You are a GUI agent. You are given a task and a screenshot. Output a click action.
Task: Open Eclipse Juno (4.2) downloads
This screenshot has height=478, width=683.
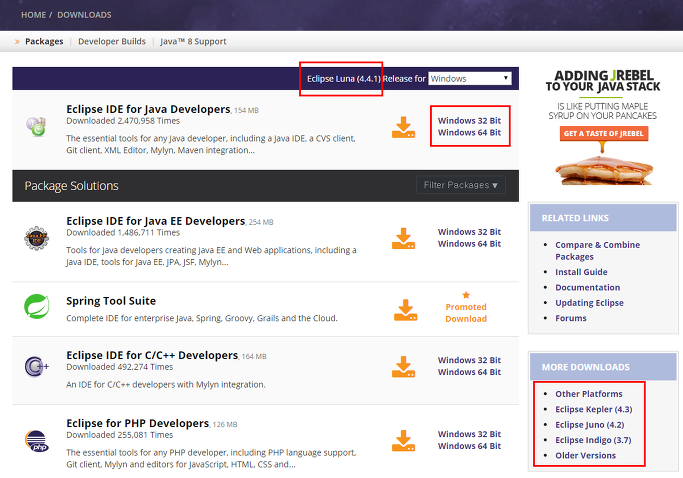[589, 425]
